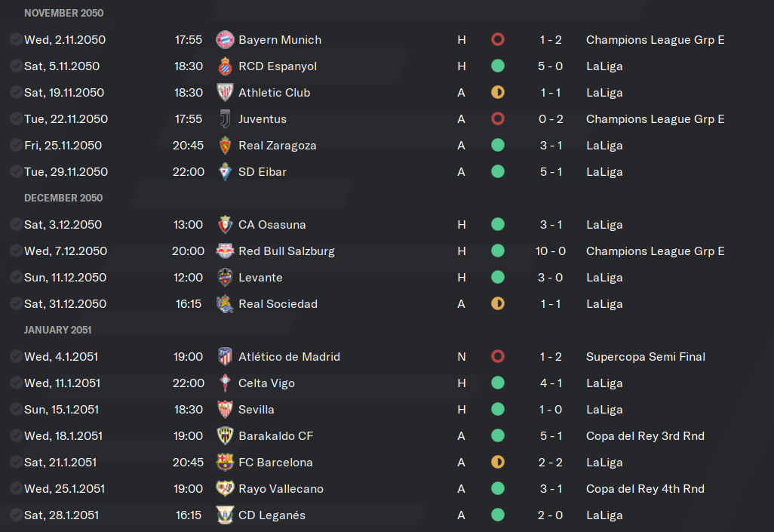Viewport: 774px width, 532px height.
Task: Click the red loss indicator for Juventus match
Action: (498, 119)
